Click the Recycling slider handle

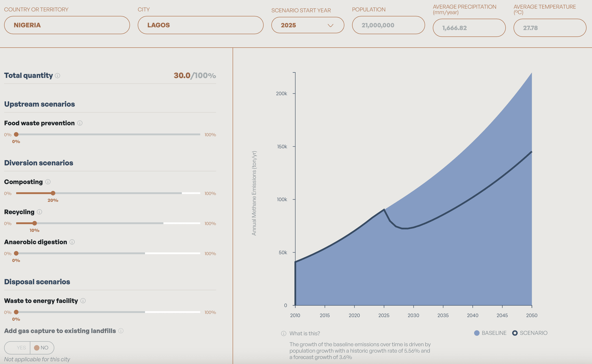[x=34, y=223]
